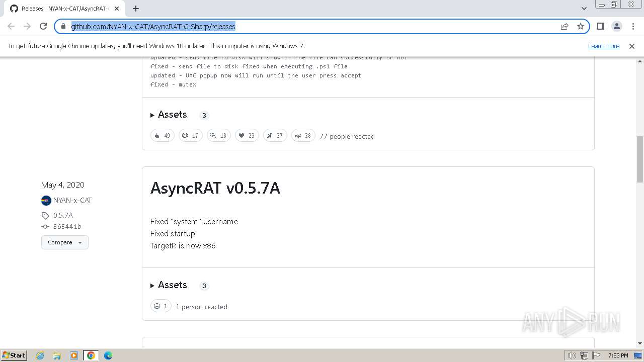Click the laugh reaction with 1 on v0.5.7A
The image size is (644, 362).
(x=161, y=306)
